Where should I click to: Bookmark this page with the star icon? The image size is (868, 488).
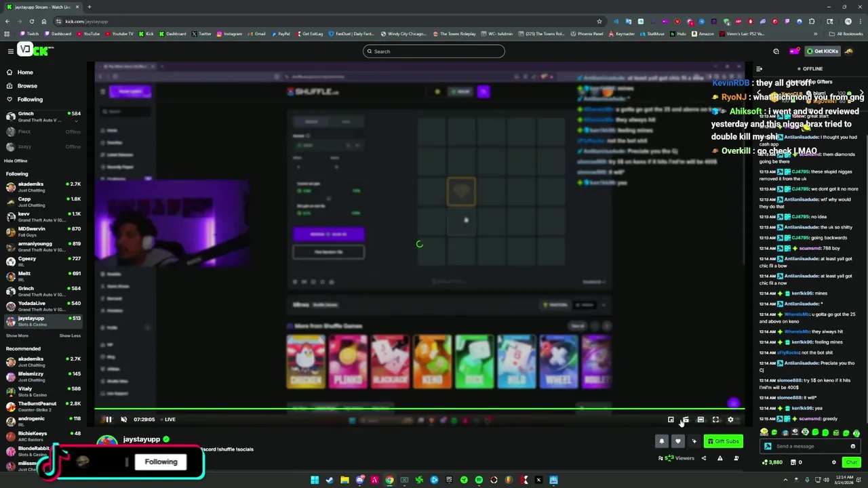pyautogui.click(x=599, y=21)
